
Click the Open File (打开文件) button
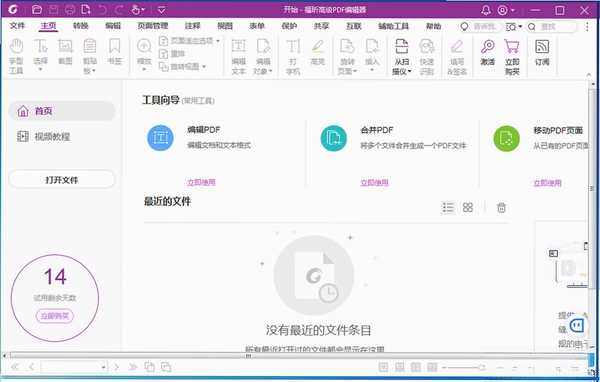pyautogui.click(x=62, y=179)
